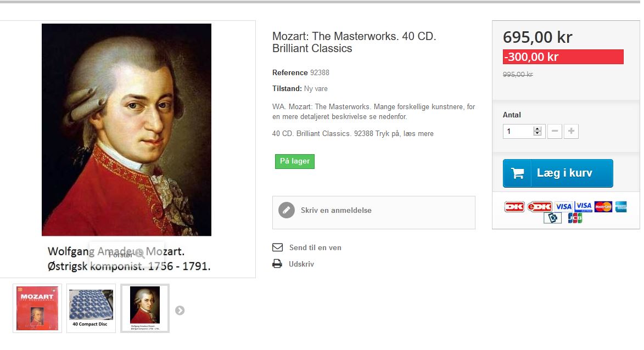The height and width of the screenshot is (350, 644).
Task: Open Send til en ven link
Action: 315,247
